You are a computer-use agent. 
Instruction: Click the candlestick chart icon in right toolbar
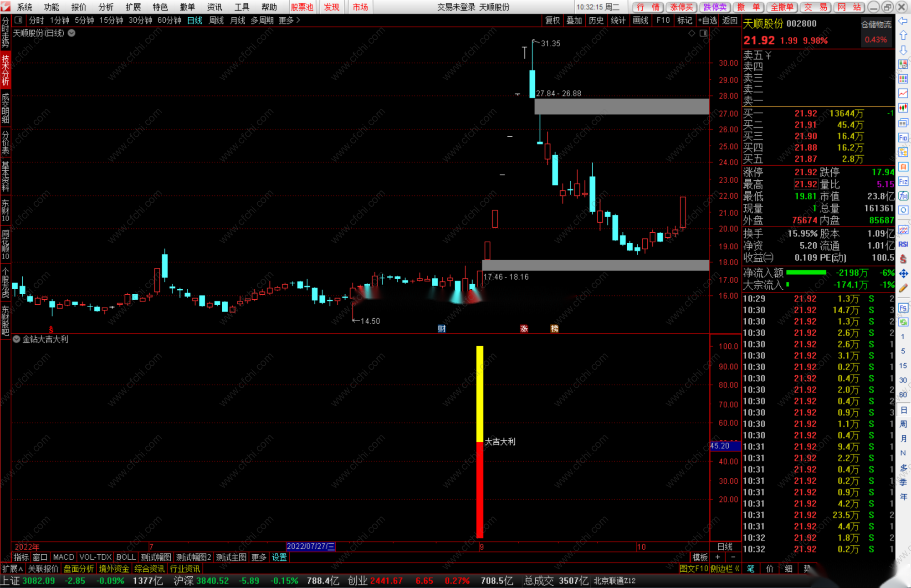(903, 108)
